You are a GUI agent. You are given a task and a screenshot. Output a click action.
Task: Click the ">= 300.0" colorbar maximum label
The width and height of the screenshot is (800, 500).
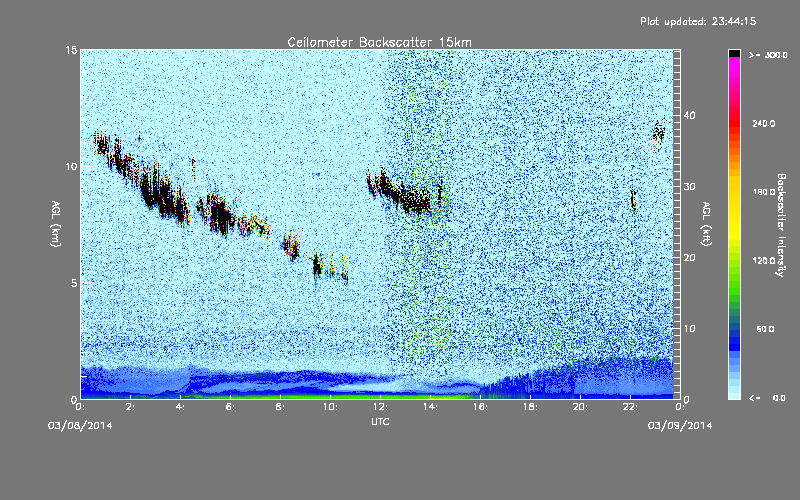coord(768,55)
